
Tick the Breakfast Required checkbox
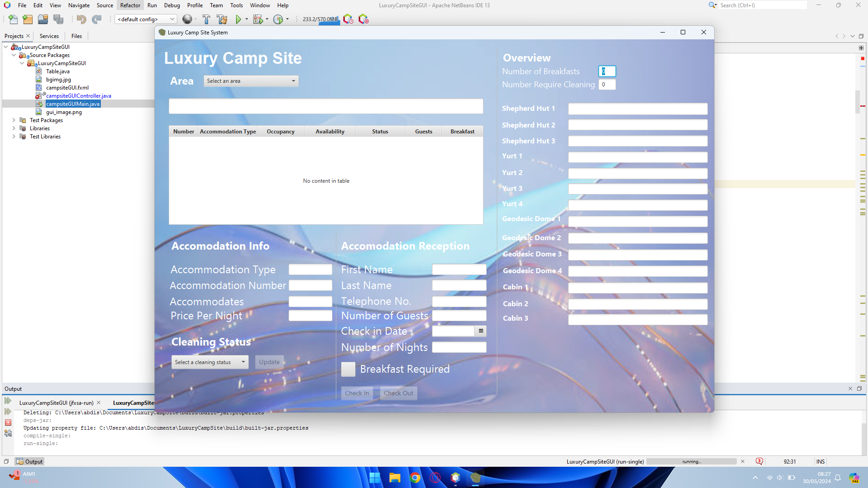click(x=348, y=370)
